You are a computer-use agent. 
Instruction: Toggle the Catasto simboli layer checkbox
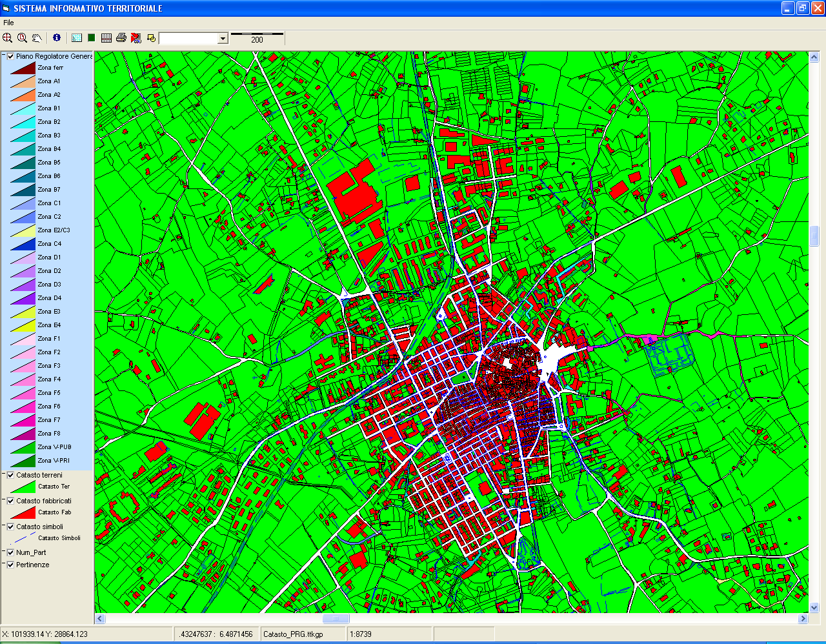11,527
